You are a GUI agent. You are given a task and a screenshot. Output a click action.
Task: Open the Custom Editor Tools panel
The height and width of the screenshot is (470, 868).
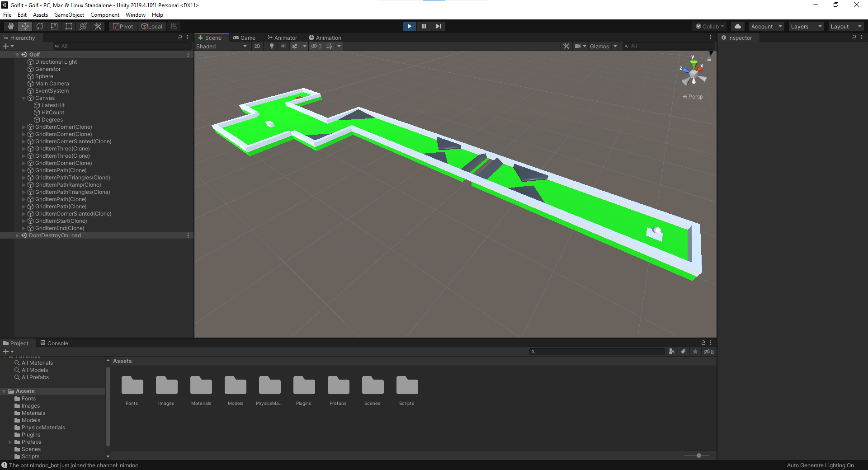(98, 26)
